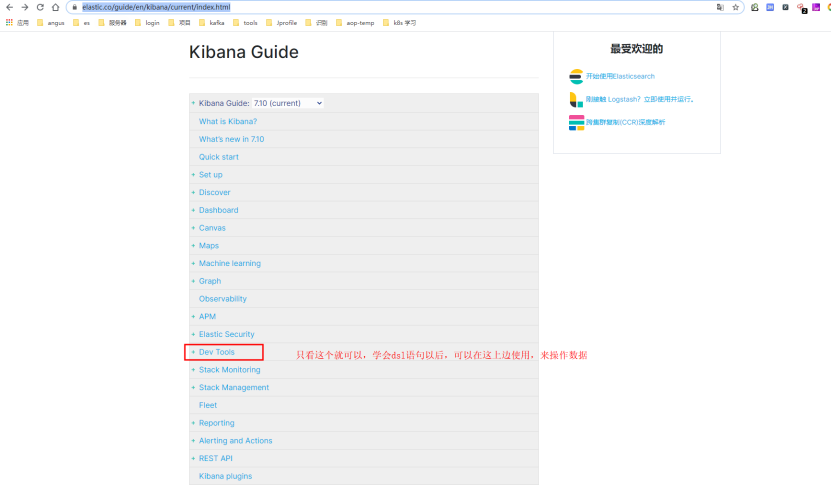The height and width of the screenshot is (485, 831).
Task: Reload the page with the refresh icon
Action: (x=40, y=7)
